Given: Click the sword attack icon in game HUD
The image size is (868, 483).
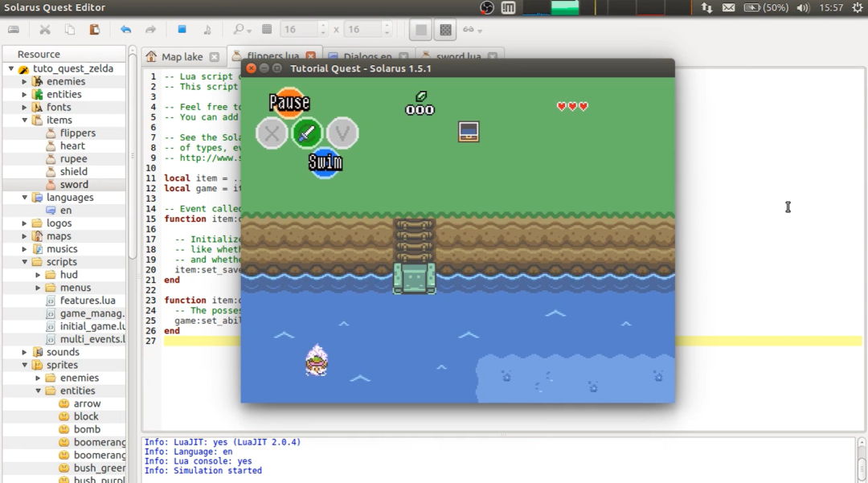Looking at the screenshot, I should [x=307, y=133].
